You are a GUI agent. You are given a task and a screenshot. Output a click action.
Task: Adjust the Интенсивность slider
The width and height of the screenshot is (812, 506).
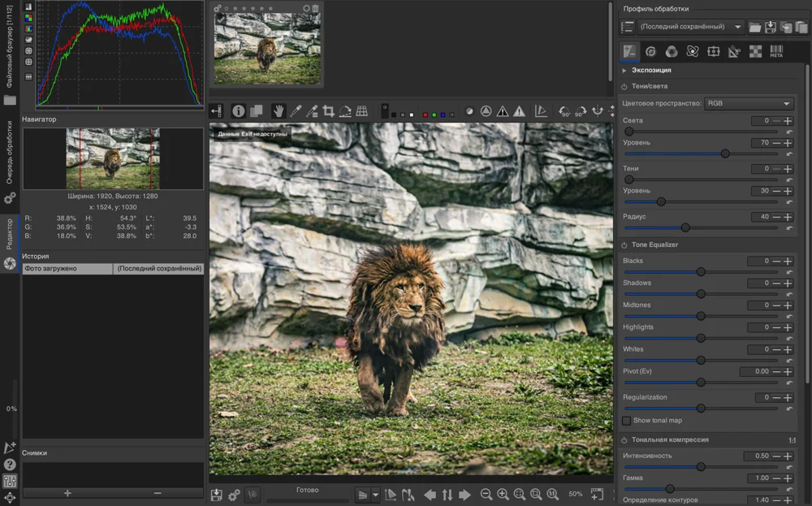pos(701,467)
